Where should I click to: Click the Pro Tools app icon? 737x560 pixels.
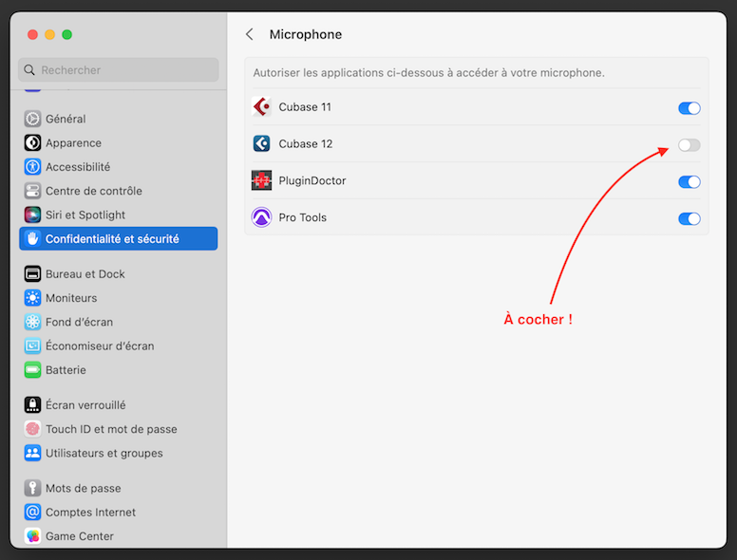(261, 217)
